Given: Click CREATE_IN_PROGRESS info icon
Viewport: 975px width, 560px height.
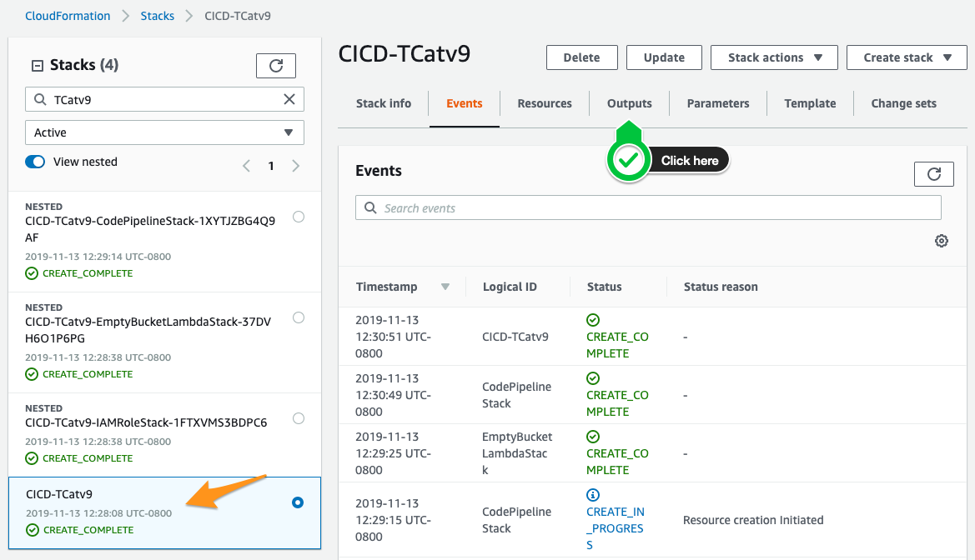Looking at the screenshot, I should pyautogui.click(x=593, y=495).
